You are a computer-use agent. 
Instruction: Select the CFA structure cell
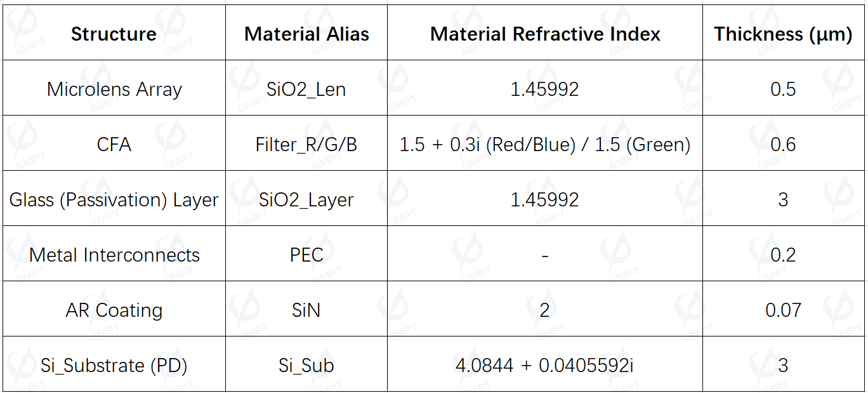(114, 144)
